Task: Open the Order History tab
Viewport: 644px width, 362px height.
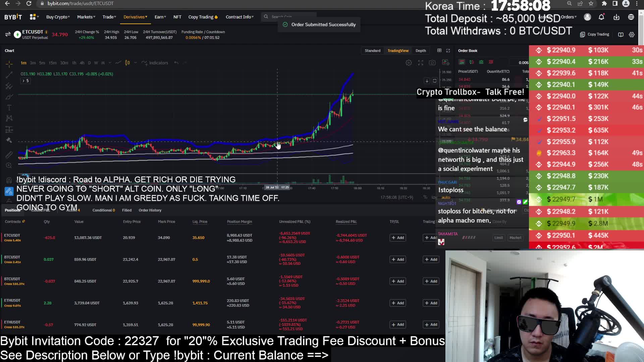Action: click(150, 210)
